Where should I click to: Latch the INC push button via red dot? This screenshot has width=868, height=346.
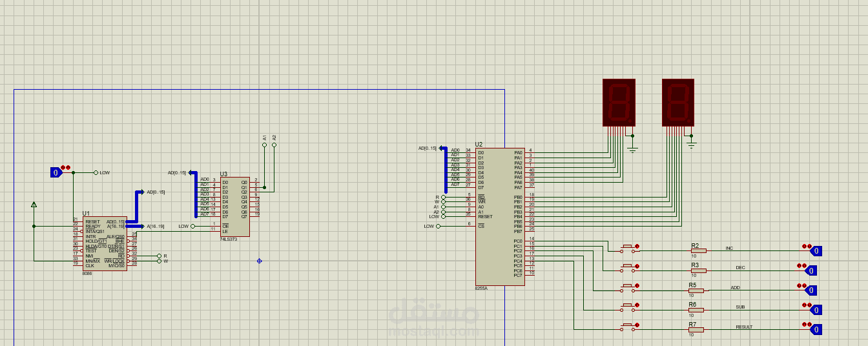coord(637,246)
